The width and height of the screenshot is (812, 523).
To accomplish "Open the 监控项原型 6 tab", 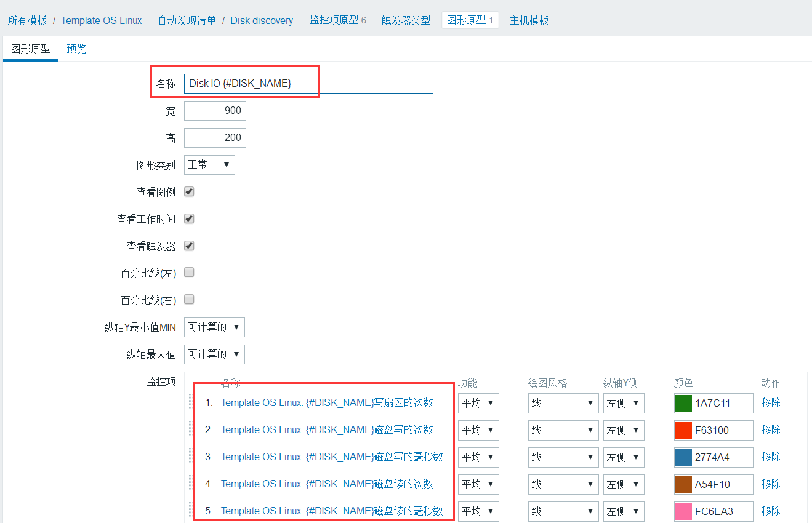I will click(x=337, y=20).
